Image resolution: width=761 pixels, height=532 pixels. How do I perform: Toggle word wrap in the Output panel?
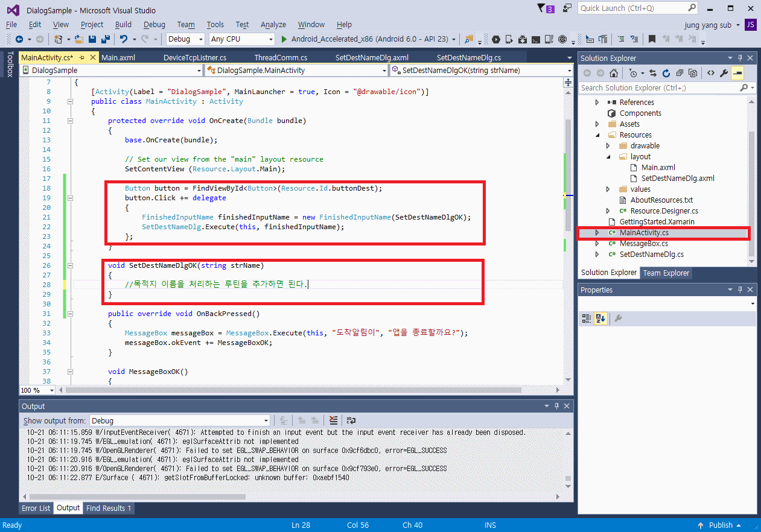(351, 420)
